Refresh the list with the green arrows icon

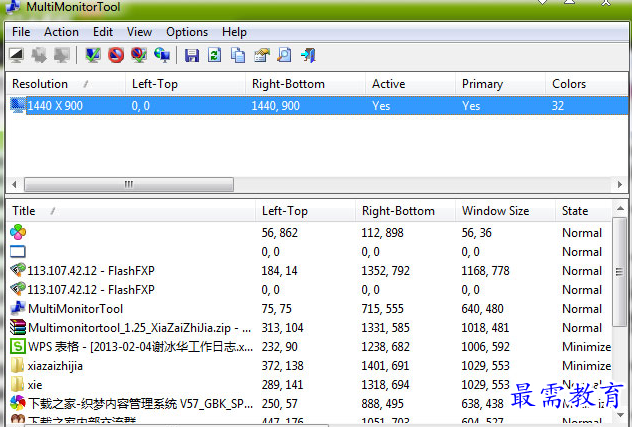pyautogui.click(x=214, y=56)
